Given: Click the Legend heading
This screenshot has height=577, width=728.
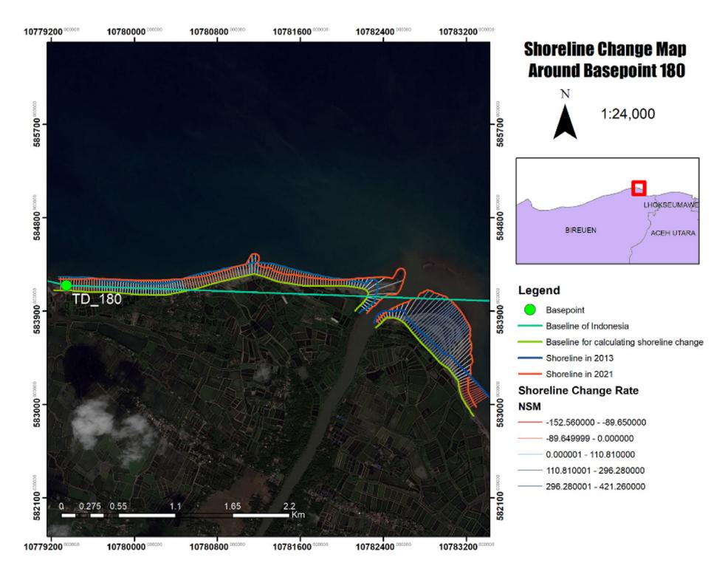Looking at the screenshot, I should coord(539,290).
